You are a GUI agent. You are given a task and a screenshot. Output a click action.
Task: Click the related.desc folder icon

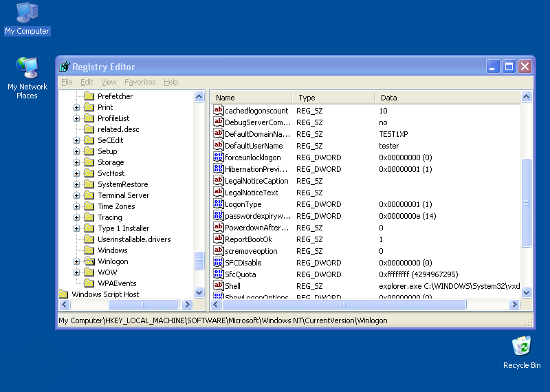89,129
